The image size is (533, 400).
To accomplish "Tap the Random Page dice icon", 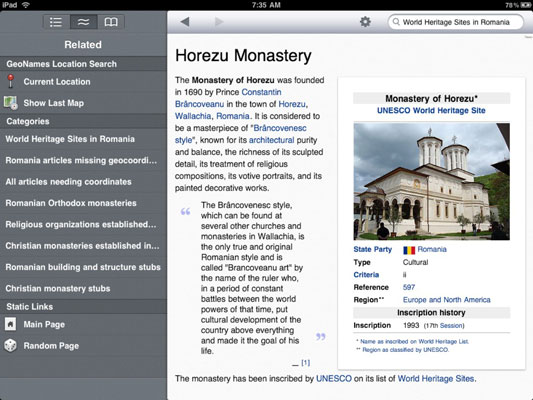I will pyautogui.click(x=11, y=346).
